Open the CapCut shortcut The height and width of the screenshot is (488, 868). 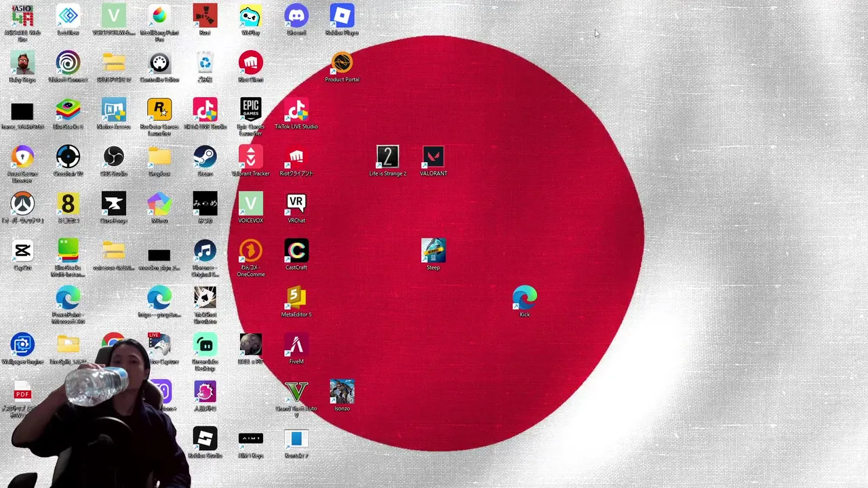click(22, 251)
